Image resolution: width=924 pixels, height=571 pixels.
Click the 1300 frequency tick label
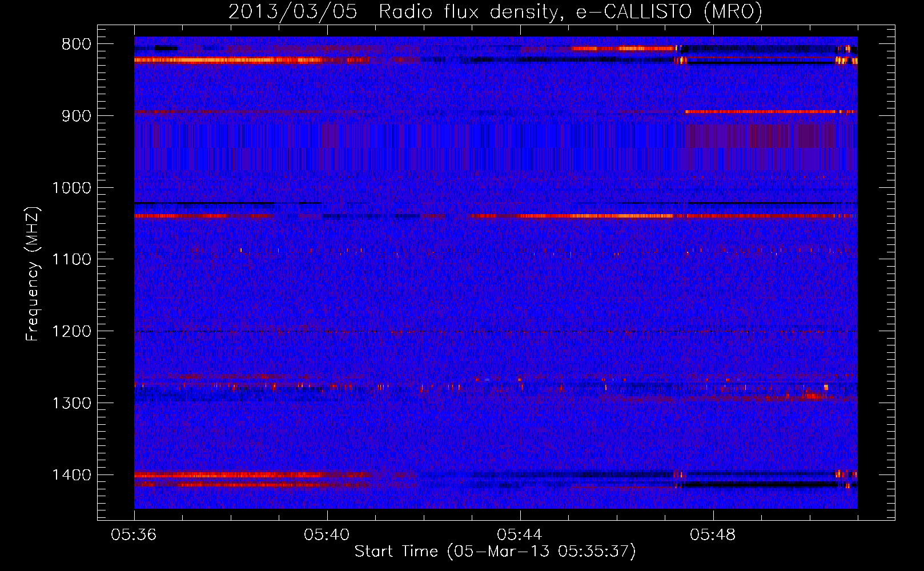click(72, 404)
